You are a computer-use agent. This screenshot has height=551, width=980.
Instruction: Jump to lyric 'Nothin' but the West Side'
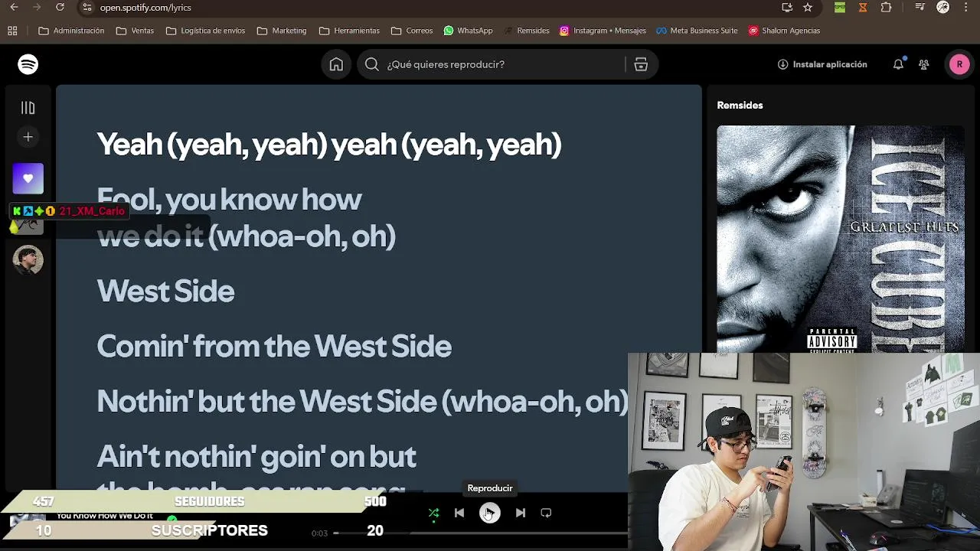click(x=267, y=401)
